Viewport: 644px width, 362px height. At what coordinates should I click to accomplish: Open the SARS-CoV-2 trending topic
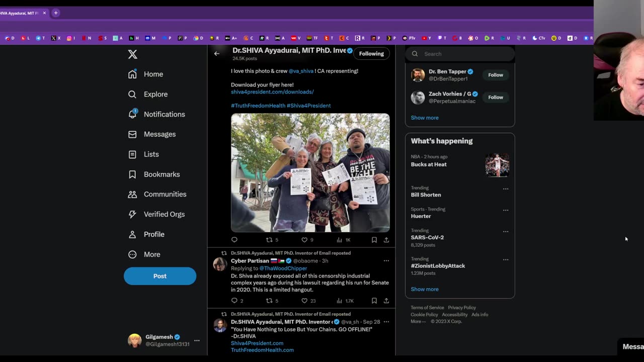tap(427, 237)
